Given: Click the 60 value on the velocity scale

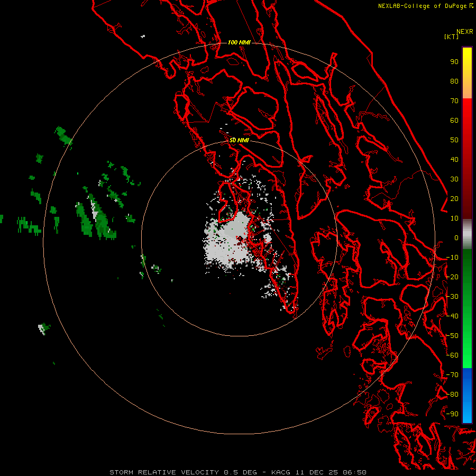Looking at the screenshot, I should coord(454,121).
